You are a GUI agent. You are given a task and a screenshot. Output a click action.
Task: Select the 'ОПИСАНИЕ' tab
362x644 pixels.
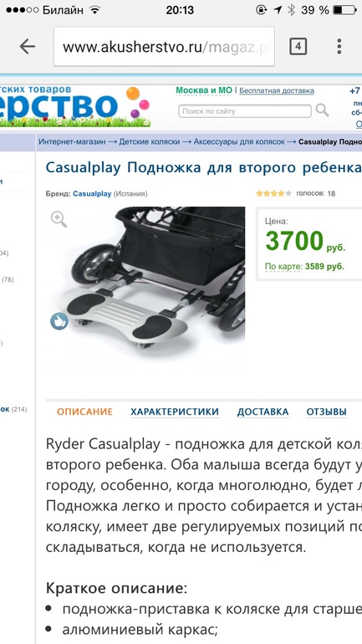(84, 411)
